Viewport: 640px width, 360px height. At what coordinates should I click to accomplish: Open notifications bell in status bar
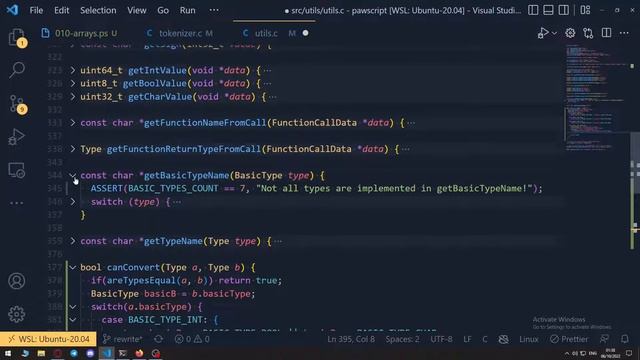[x=624, y=339]
